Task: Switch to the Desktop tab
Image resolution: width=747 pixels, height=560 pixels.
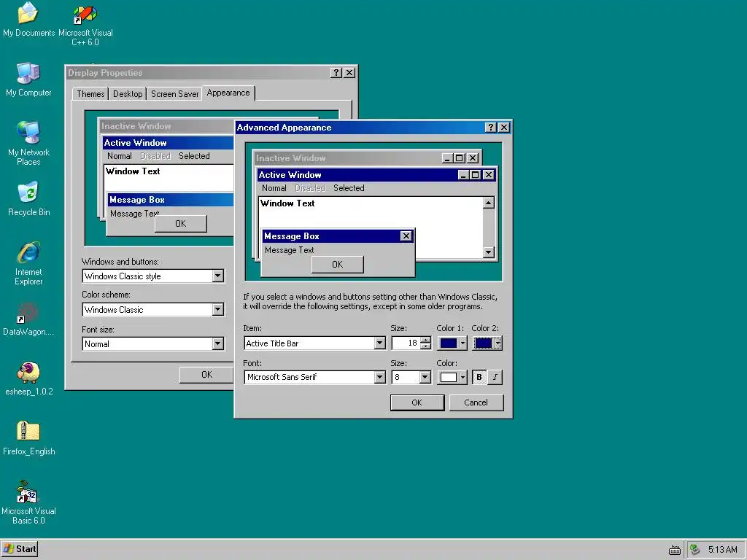Action: [128, 94]
